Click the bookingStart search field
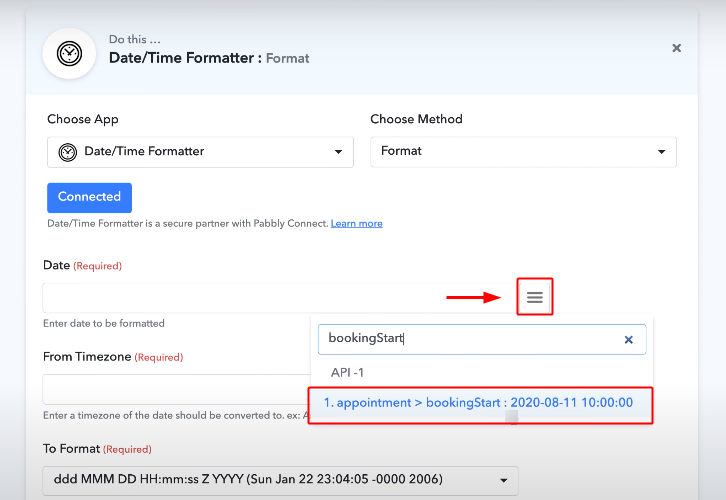Image resolution: width=726 pixels, height=500 pixels. pos(482,339)
